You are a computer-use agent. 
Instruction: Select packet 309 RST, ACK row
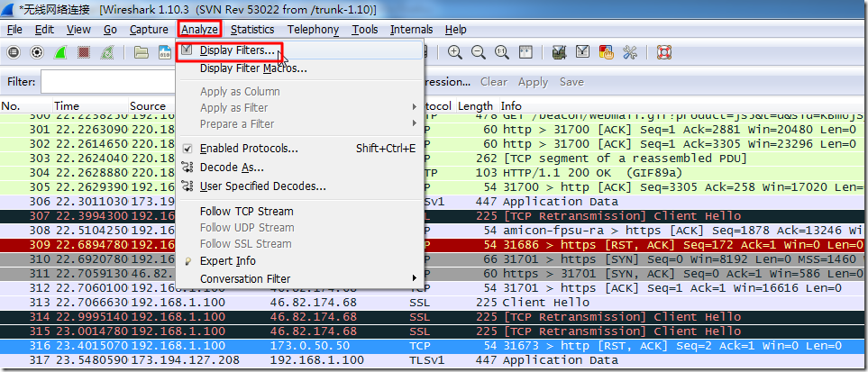click(434, 245)
